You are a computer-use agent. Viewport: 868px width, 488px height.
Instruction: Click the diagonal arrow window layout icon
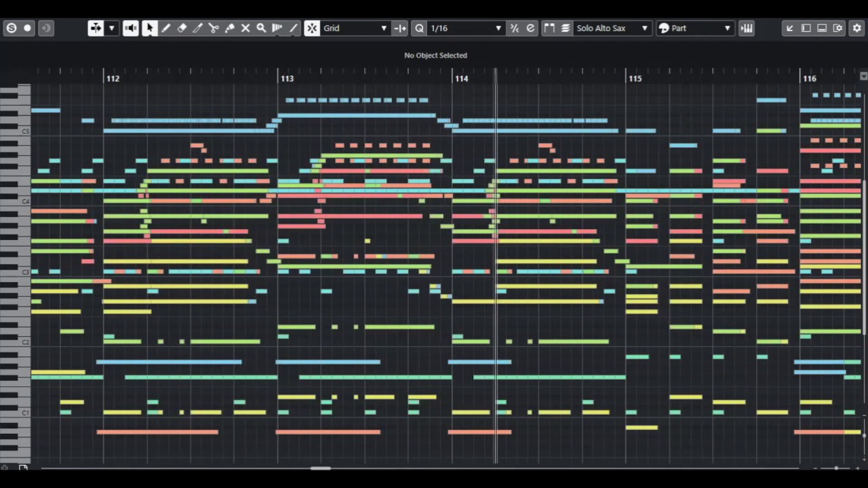tap(789, 28)
